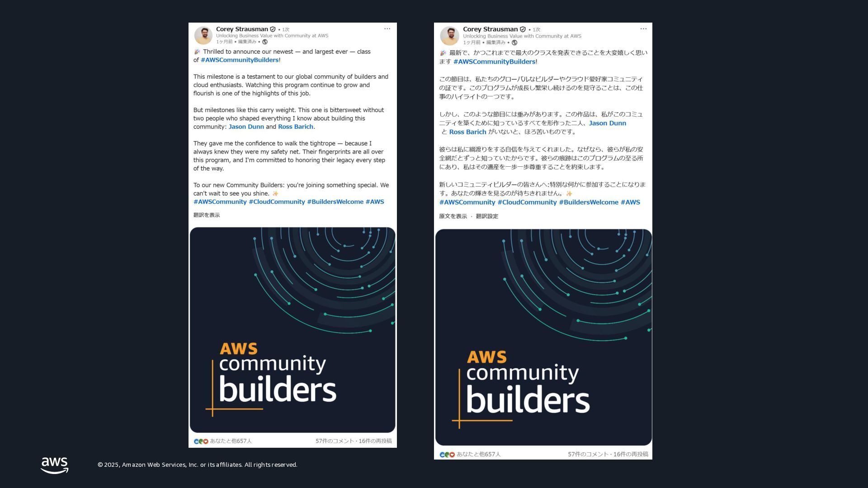This screenshot has height=488, width=868.
Task: Click Corey Strausman's avatar in the left post
Action: click(x=203, y=35)
